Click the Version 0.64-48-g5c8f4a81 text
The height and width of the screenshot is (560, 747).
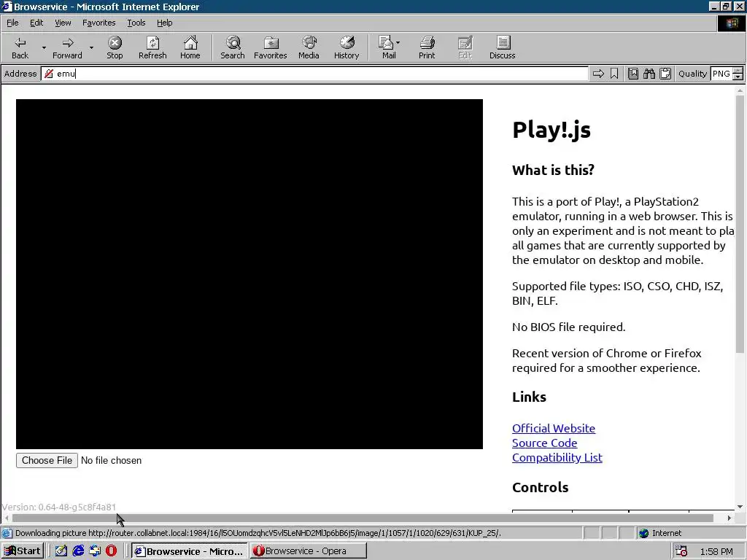tap(59, 507)
